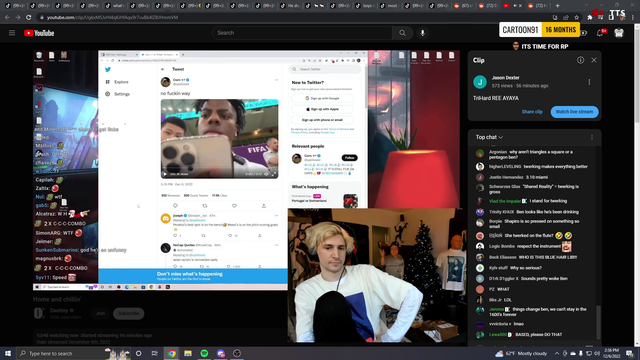Open Windows Start menu

pos(8,353)
